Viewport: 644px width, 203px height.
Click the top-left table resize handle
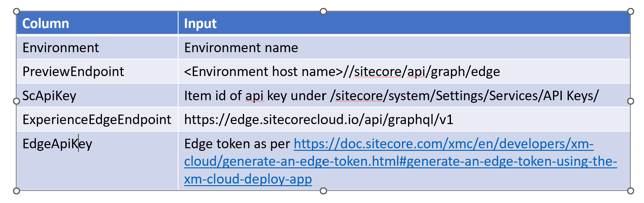tap(17, 11)
